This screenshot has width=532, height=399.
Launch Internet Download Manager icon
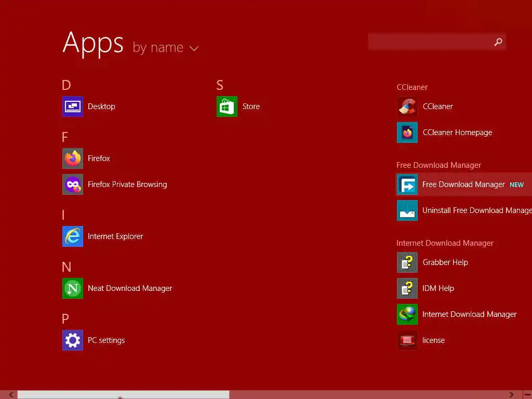pos(407,314)
